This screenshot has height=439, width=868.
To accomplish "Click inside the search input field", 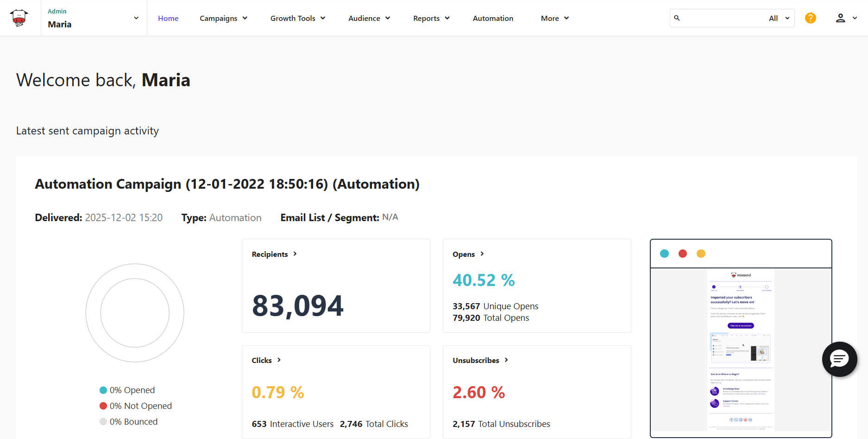I will pyautogui.click(x=718, y=18).
